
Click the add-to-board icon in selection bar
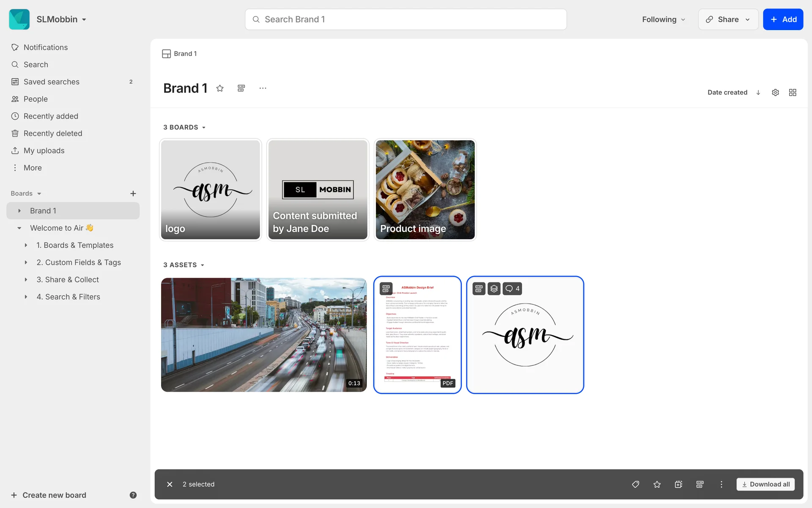[678, 484]
